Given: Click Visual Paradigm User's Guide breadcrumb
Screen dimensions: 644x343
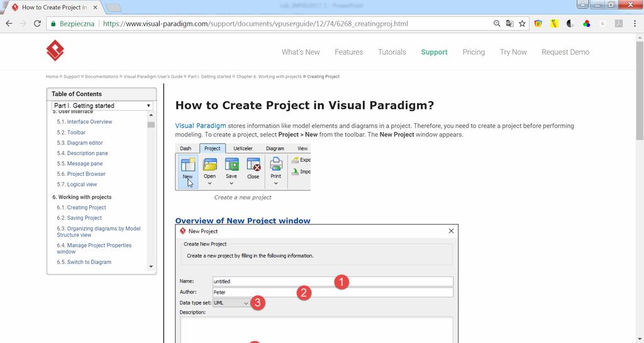Looking at the screenshot, I should 153,77.
